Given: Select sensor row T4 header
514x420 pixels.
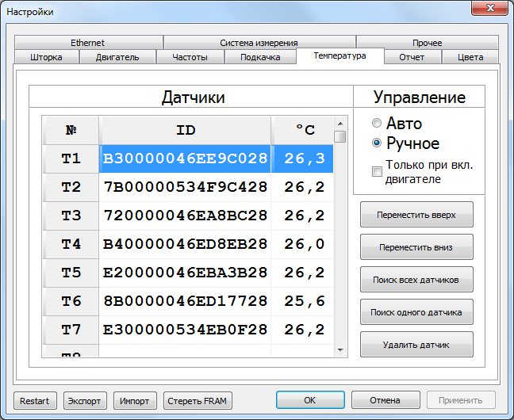Looking at the screenshot, I should click(71, 244).
